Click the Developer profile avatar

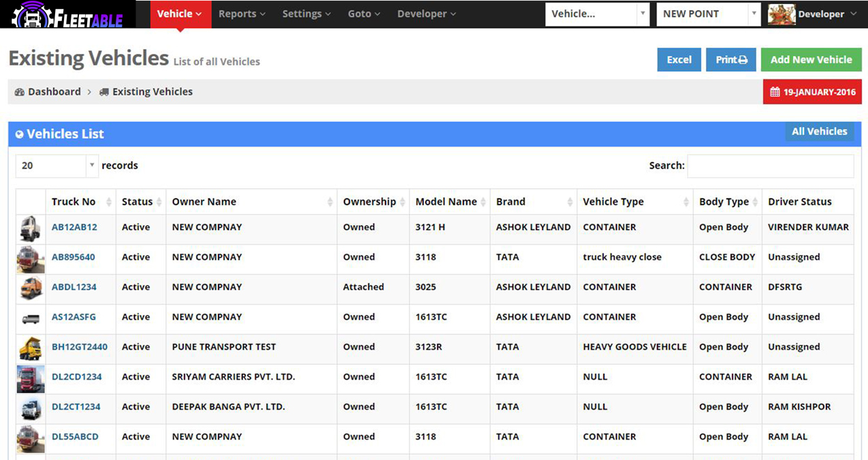click(782, 14)
